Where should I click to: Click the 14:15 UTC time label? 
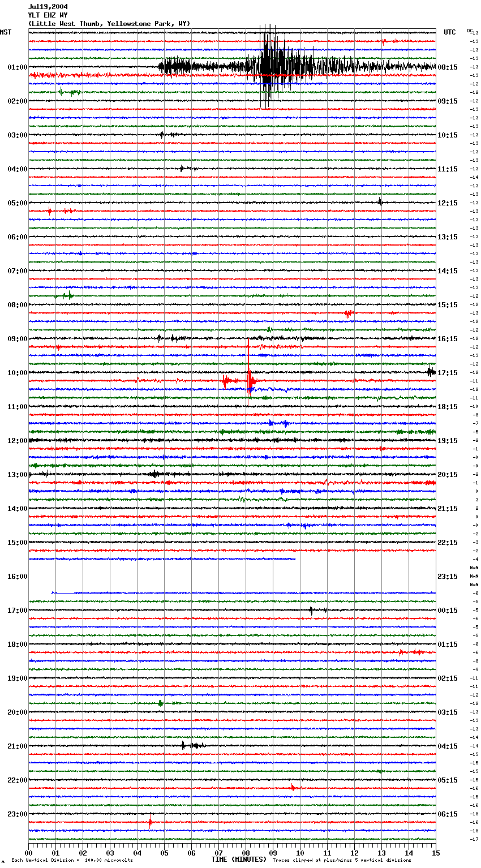coord(448,271)
